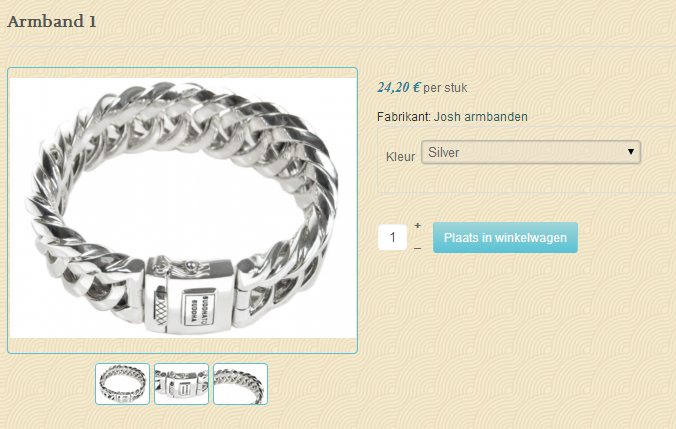Screen dimensions: 676x429
Task: View the second thumbnail with the clasp close-up
Action: [182, 384]
